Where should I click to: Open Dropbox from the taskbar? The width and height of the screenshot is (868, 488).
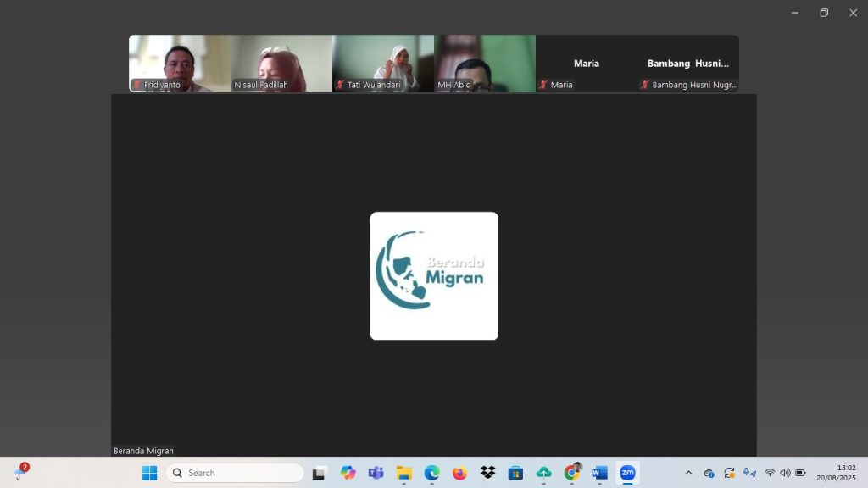click(x=487, y=473)
